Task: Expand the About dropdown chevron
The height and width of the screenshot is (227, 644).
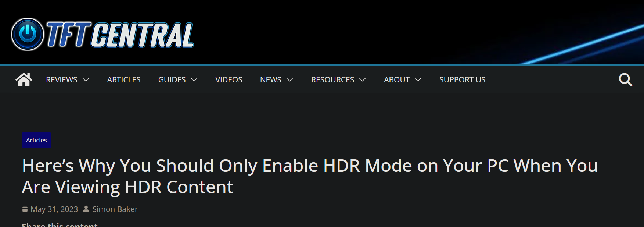Action: [x=418, y=80]
